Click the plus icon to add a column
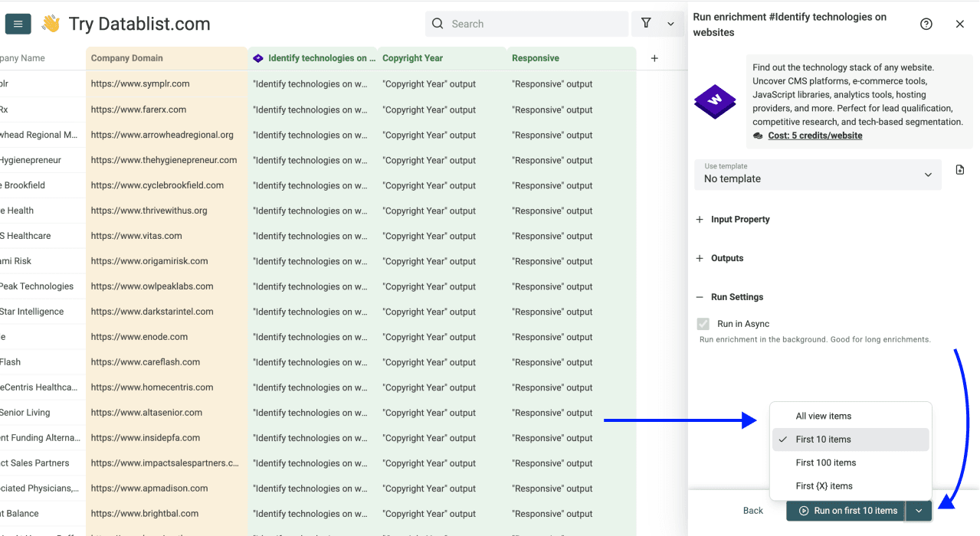 coord(654,57)
